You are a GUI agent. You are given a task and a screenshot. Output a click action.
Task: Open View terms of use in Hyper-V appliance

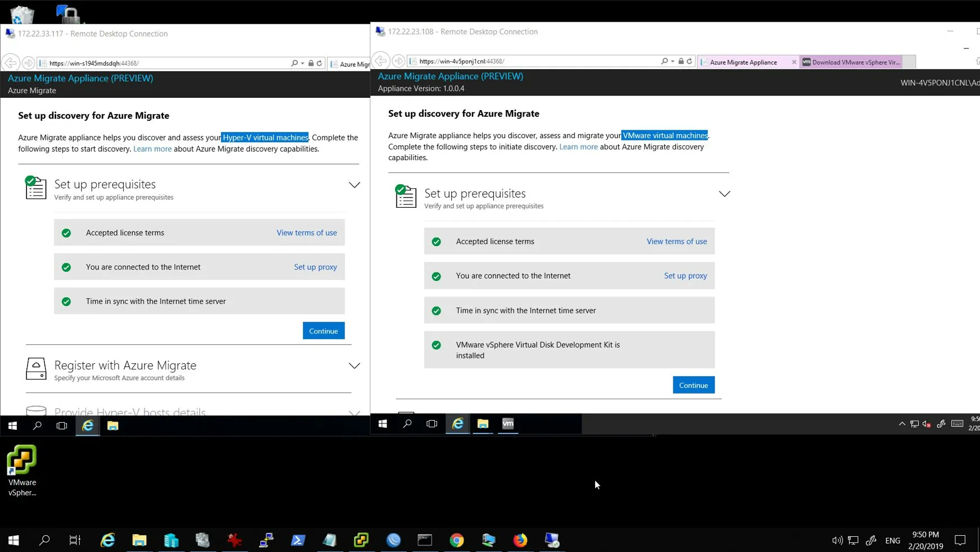[x=307, y=232]
